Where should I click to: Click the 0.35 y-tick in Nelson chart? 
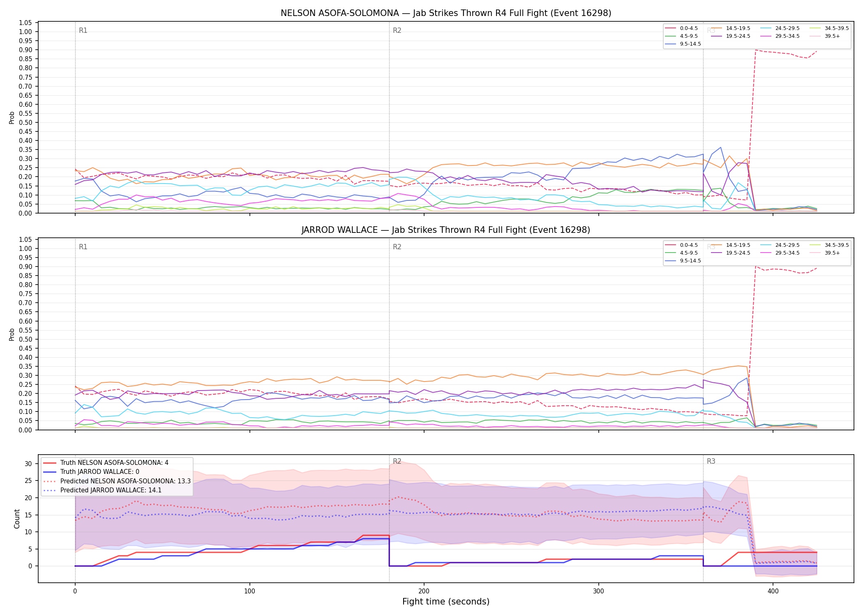click(x=25, y=149)
